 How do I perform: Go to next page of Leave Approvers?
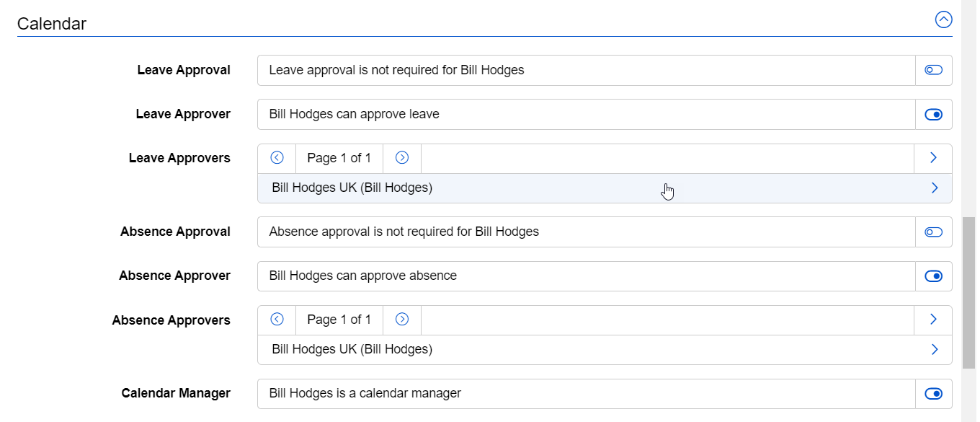402,158
